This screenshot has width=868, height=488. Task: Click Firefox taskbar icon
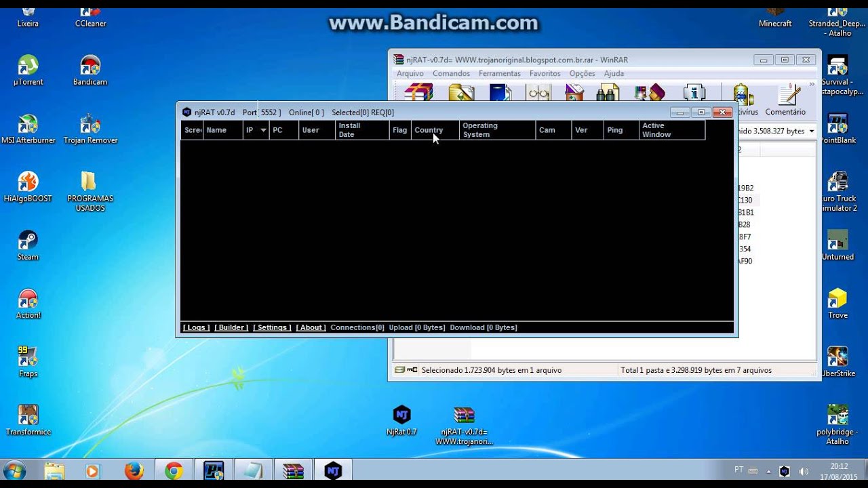(134, 470)
